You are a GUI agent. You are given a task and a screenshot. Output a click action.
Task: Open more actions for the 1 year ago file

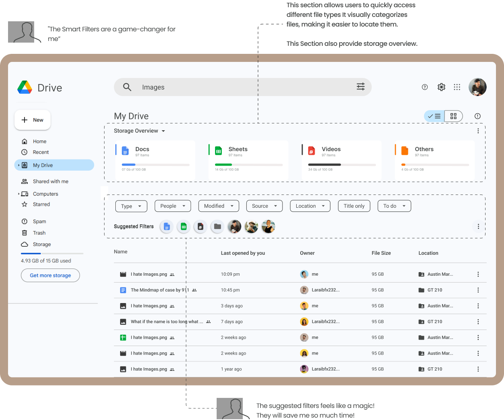coord(478,369)
